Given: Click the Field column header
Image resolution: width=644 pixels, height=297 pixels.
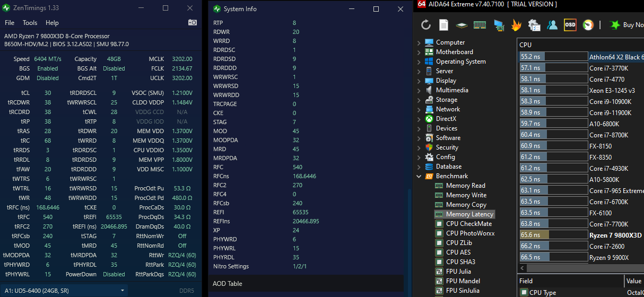Looking at the screenshot, I should (x=571, y=281).
